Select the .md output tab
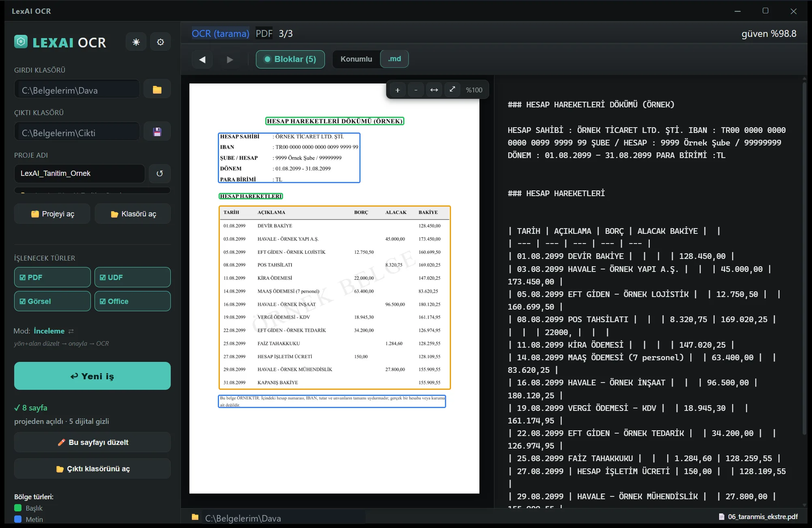 coord(394,59)
